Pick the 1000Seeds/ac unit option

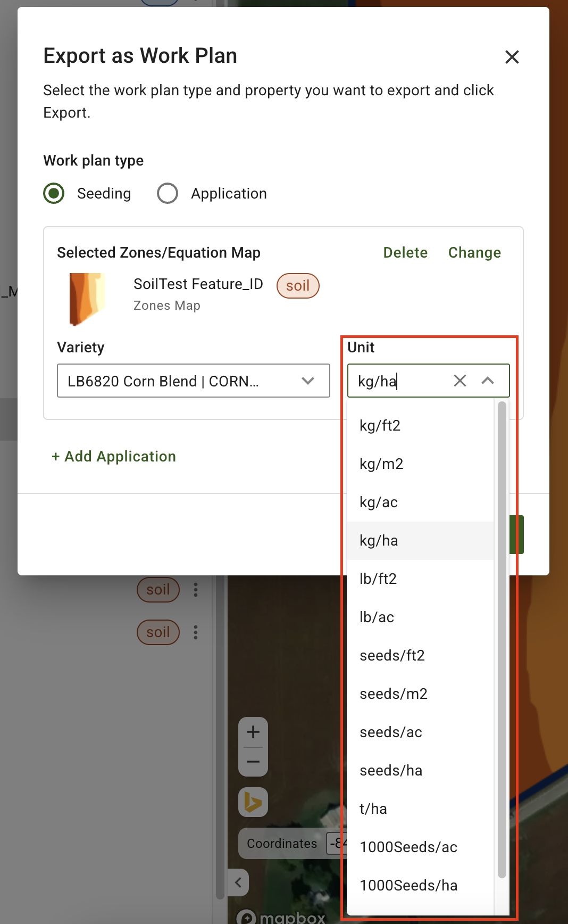pos(408,847)
